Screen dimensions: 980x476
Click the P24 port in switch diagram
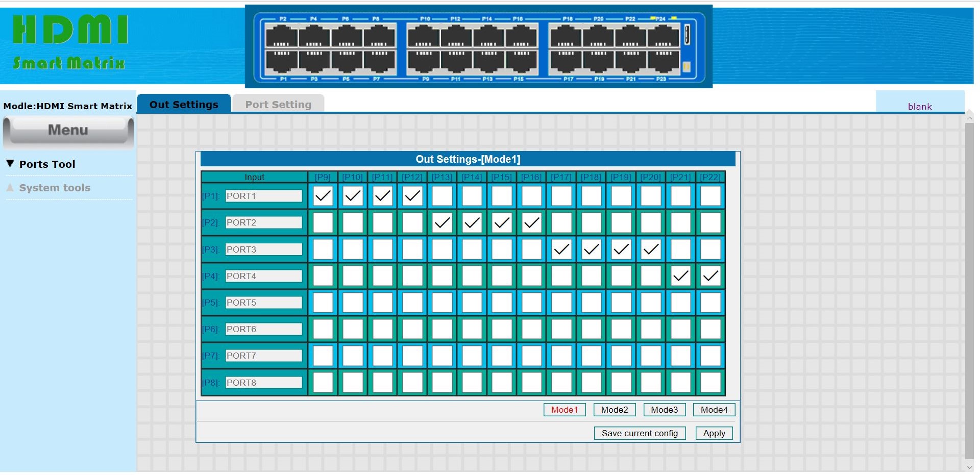(663, 36)
